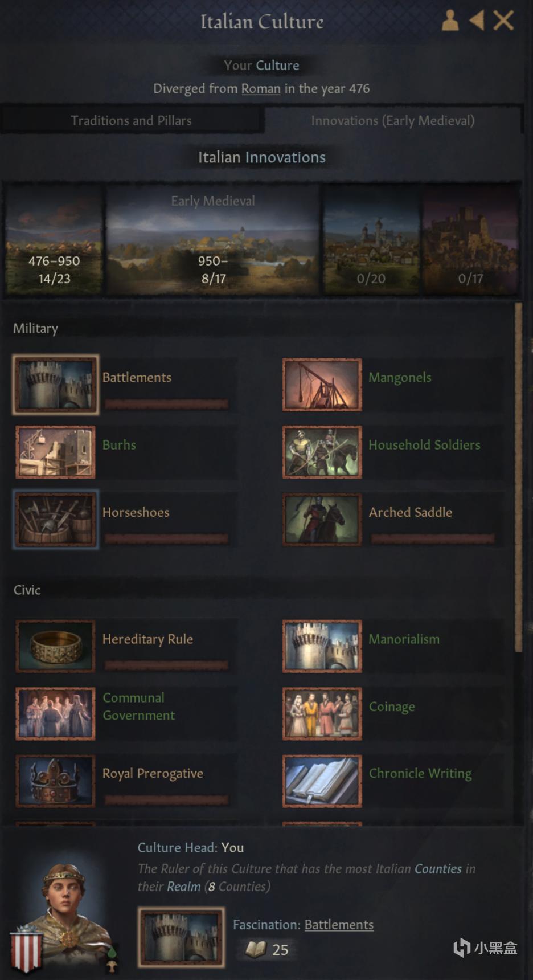533x980 pixels.
Task: Click the Battlements innovation icon
Action: (x=56, y=385)
